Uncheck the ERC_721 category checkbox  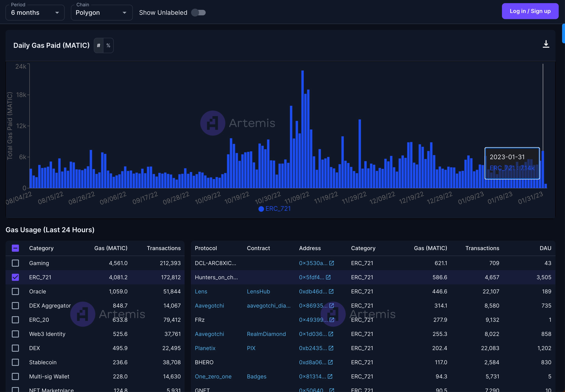point(15,277)
